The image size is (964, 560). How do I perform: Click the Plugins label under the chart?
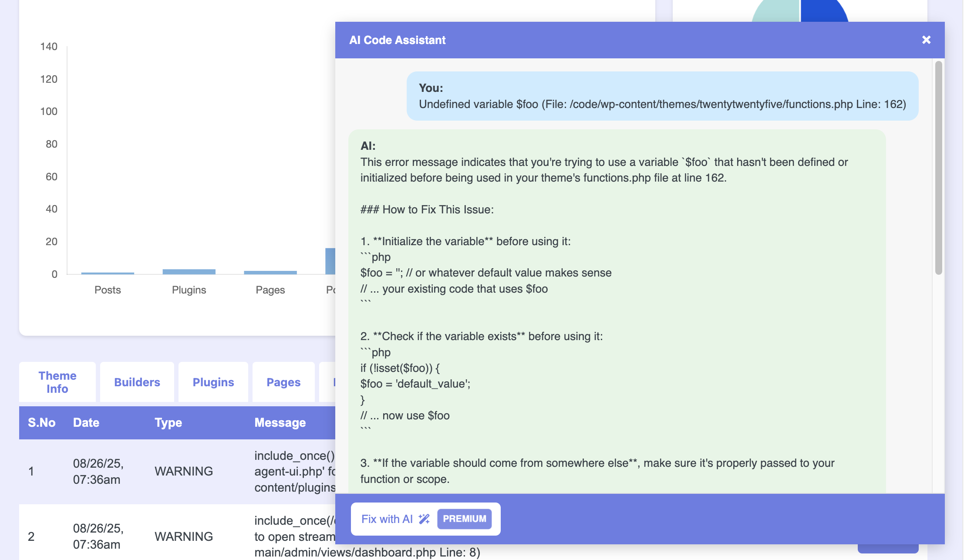(x=189, y=290)
